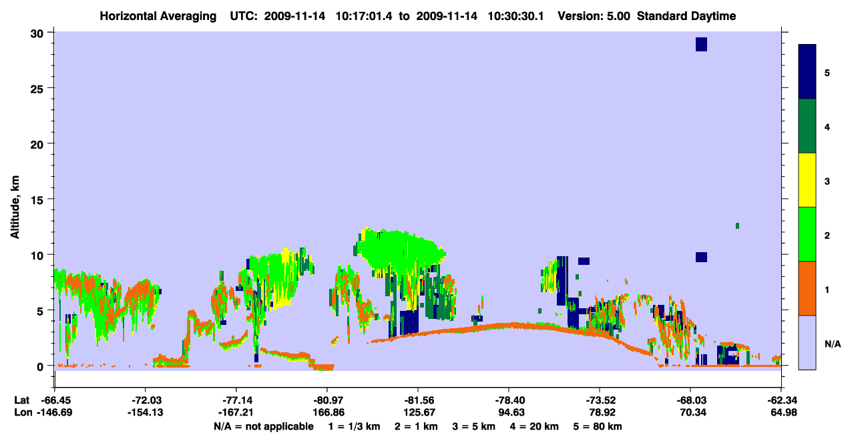Click the legend text 'N/A = not applicable'
This screenshot has height=445, width=868.
263,426
